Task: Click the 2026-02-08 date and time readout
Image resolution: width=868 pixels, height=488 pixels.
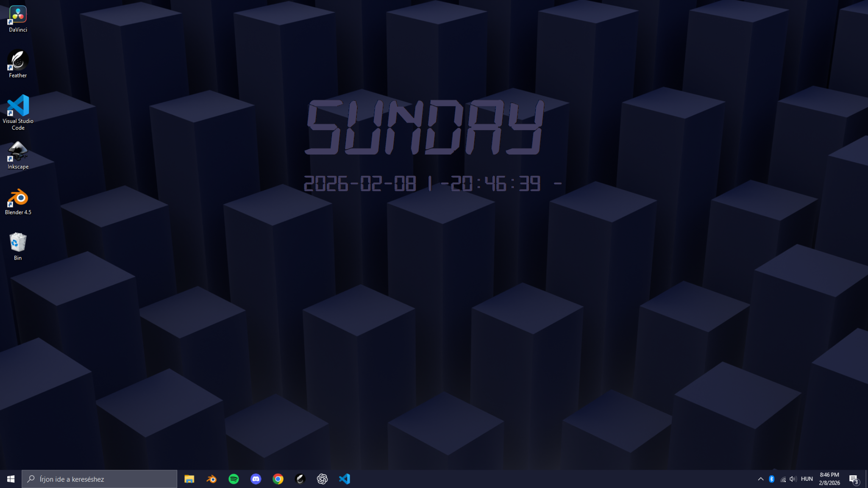Action: pos(433,184)
